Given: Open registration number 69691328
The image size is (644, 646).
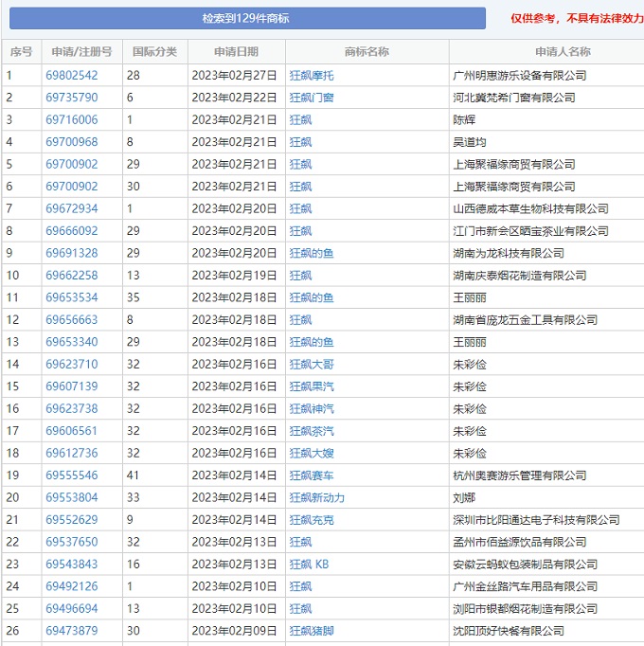Looking at the screenshot, I should tap(72, 253).
